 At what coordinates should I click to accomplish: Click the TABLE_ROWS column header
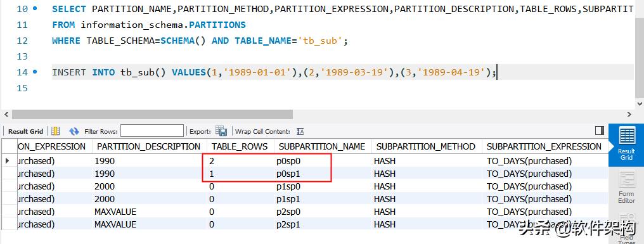tap(240, 146)
